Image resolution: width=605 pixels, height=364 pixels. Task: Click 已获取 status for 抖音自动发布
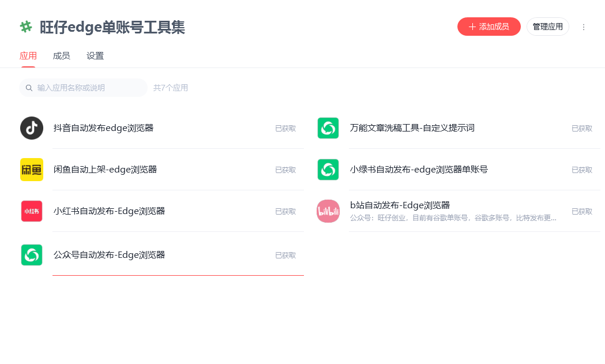click(285, 129)
